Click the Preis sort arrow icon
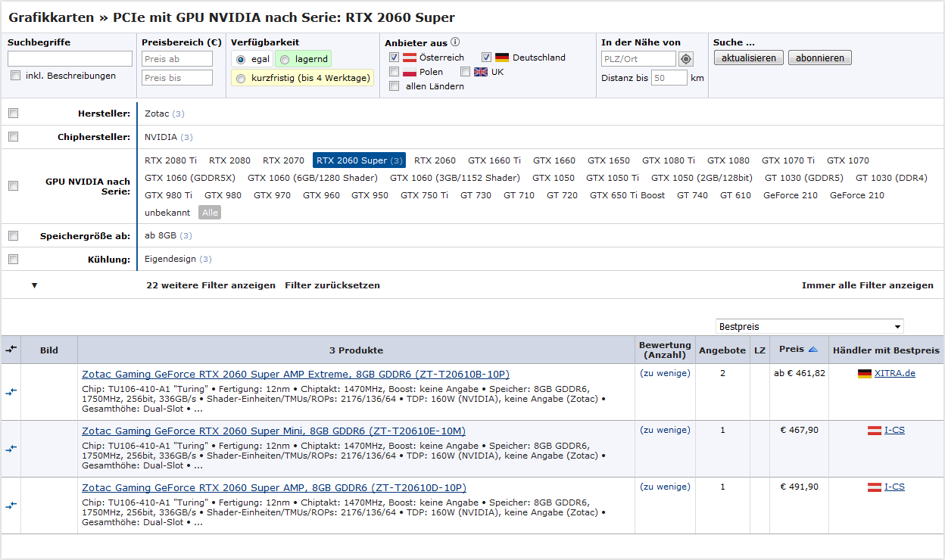This screenshot has width=945, height=560. [813, 350]
